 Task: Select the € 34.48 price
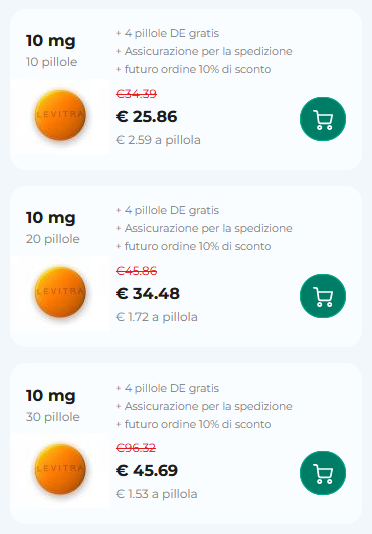coord(148,294)
